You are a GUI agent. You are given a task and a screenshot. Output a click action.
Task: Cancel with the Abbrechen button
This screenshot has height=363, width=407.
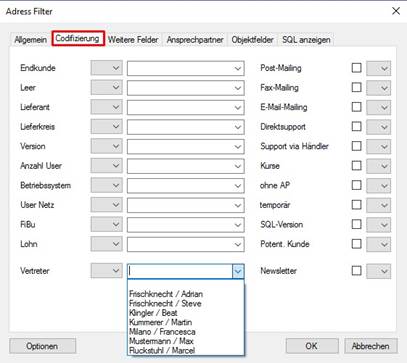coord(371,346)
